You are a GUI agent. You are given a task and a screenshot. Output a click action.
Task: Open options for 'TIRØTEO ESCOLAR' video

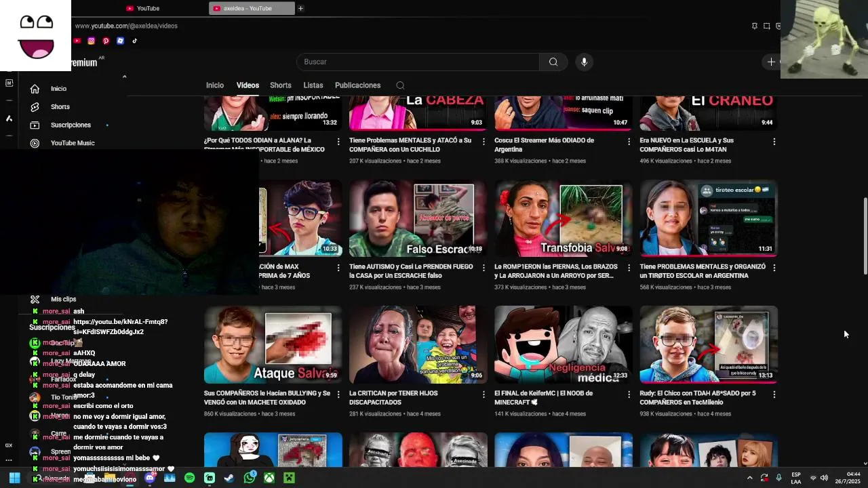click(774, 268)
